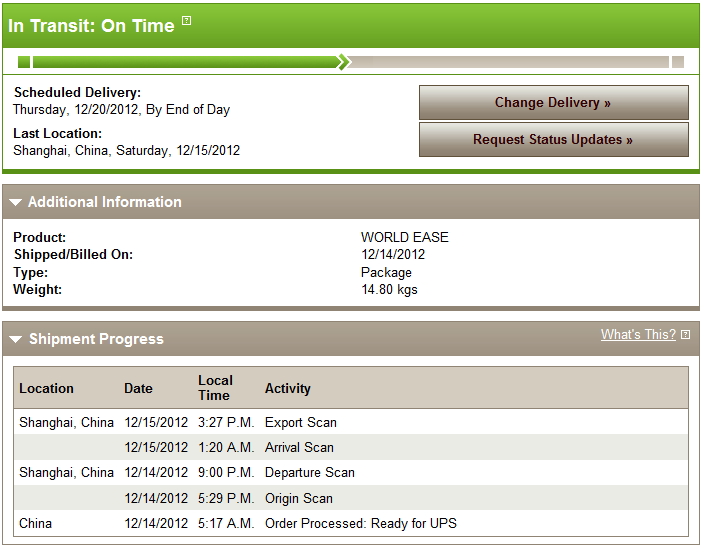Collapse Shipment Progress triangle arrow
Viewport: 701px width, 545px height.
16,339
